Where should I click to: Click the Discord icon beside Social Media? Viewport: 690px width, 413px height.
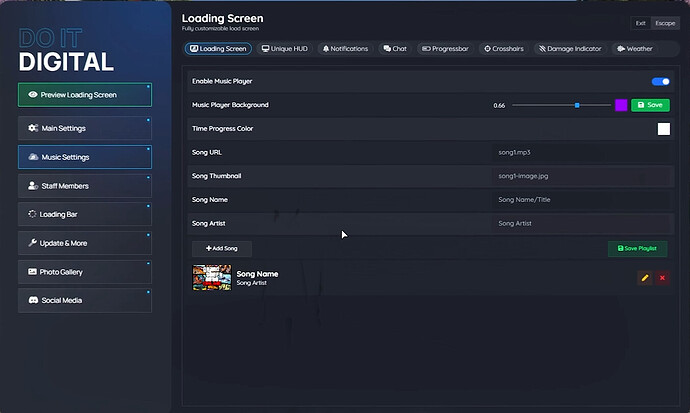33,300
